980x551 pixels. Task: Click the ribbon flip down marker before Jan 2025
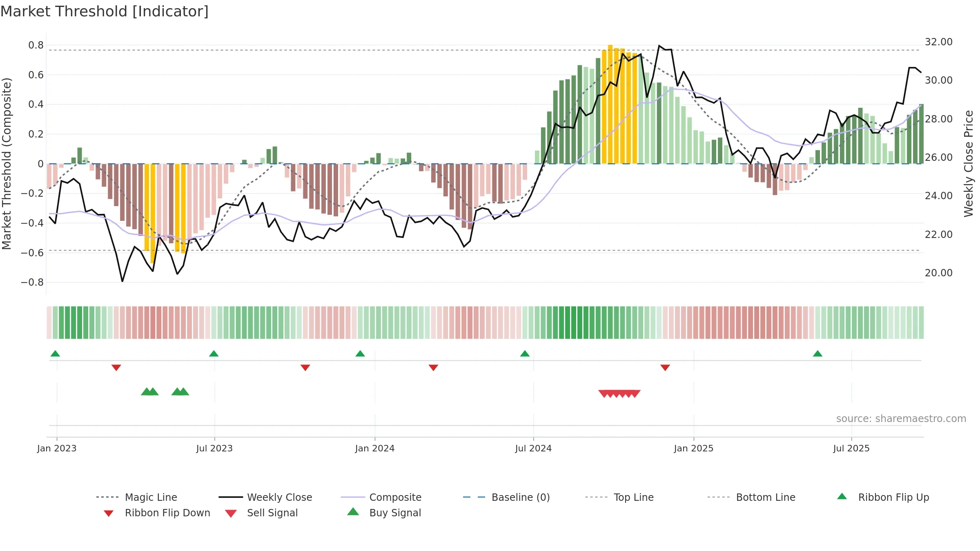[665, 368]
